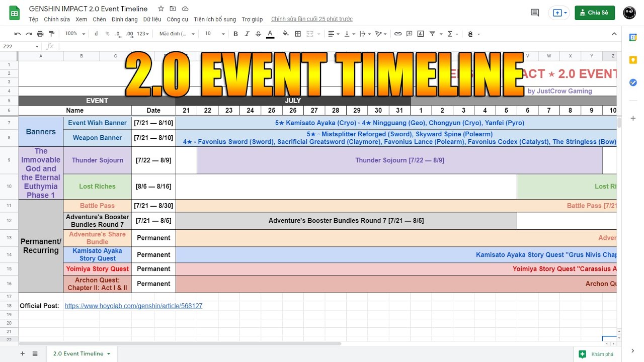Open the text rotation dropdown
644x362 pixels.
point(381,34)
